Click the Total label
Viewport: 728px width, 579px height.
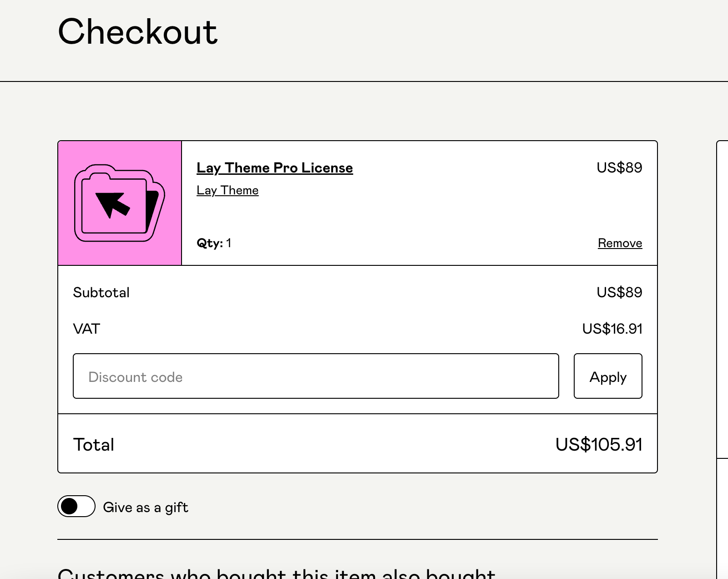coord(94,445)
